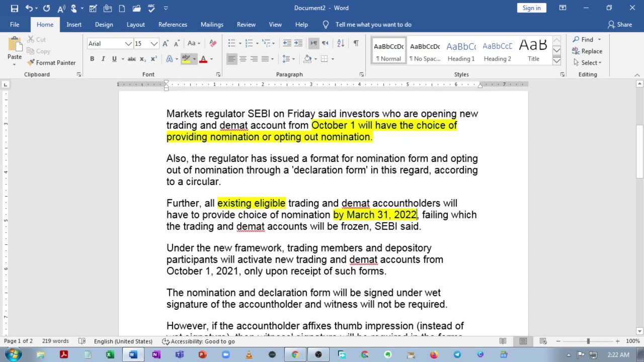The width and height of the screenshot is (644, 362).
Task: Adjust the zoom slider
Action: coord(588,341)
